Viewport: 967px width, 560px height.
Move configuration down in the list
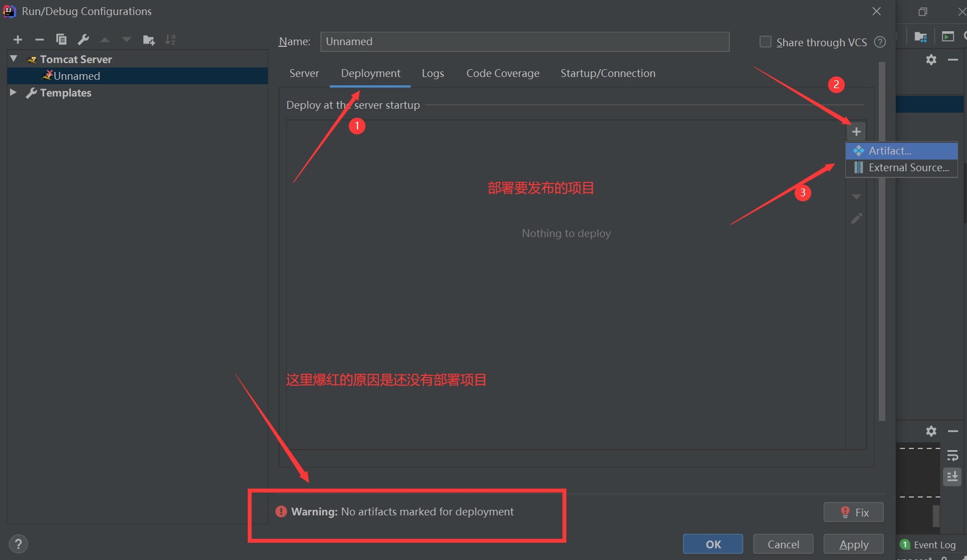[127, 40]
